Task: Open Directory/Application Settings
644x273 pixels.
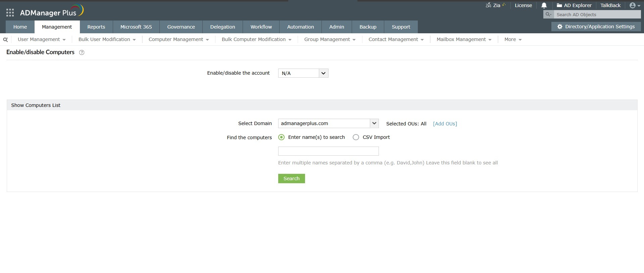Action: point(596,27)
